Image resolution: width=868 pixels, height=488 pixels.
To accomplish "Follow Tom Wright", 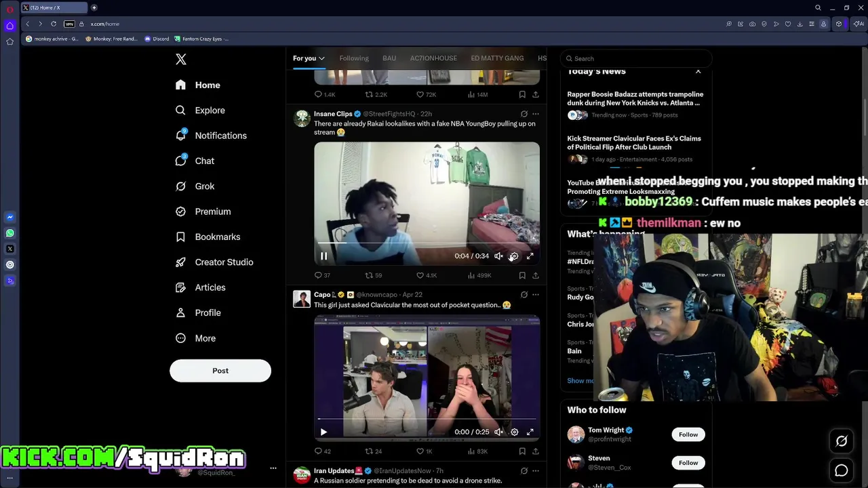I will tap(688, 434).
